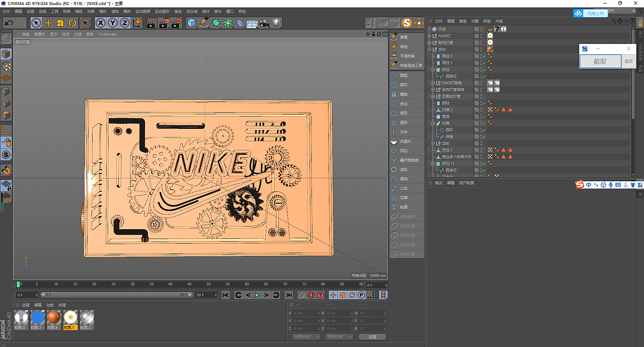Open the 纹理 texture material menu
Viewport: 644px width, 347px height.
pyautogui.click(x=62, y=305)
